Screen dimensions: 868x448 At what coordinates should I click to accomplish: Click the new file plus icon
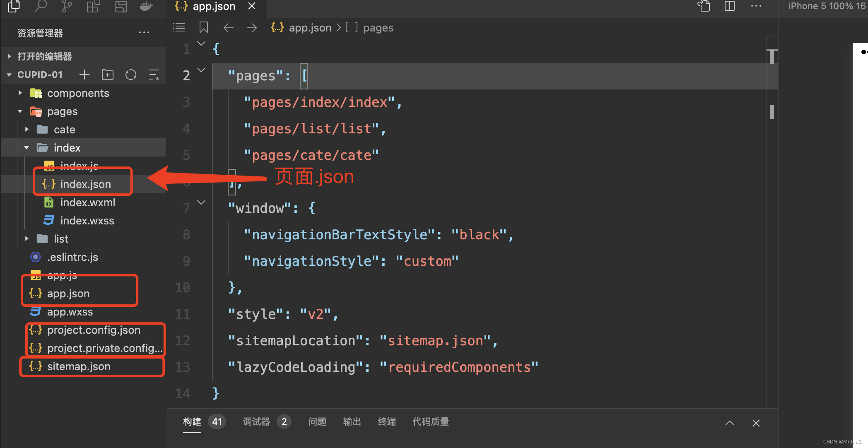pyautogui.click(x=84, y=75)
